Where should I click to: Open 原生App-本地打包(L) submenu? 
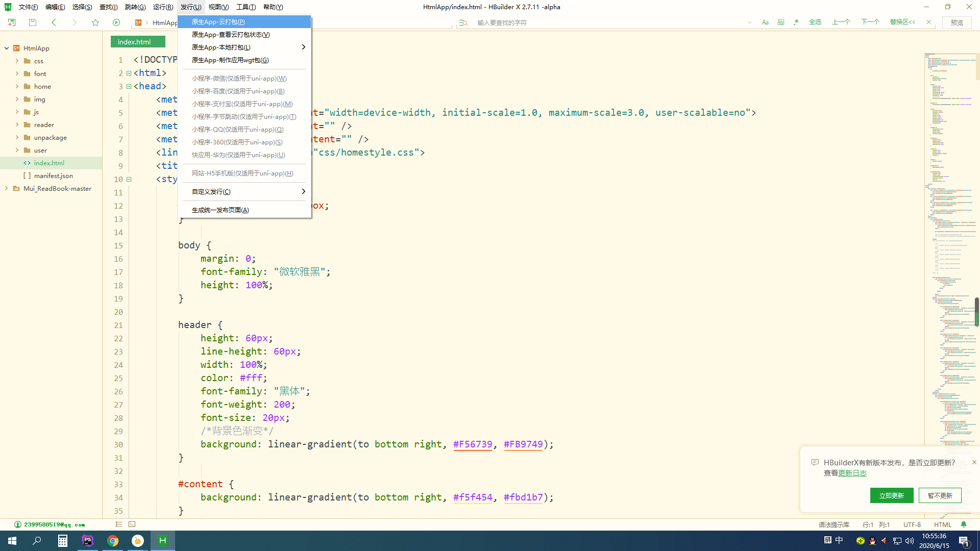point(244,47)
